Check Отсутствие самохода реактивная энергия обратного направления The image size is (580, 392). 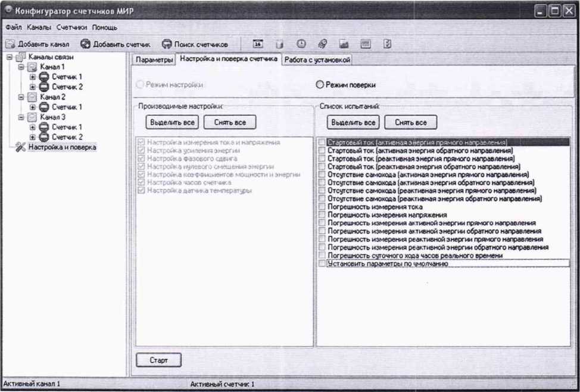point(322,199)
